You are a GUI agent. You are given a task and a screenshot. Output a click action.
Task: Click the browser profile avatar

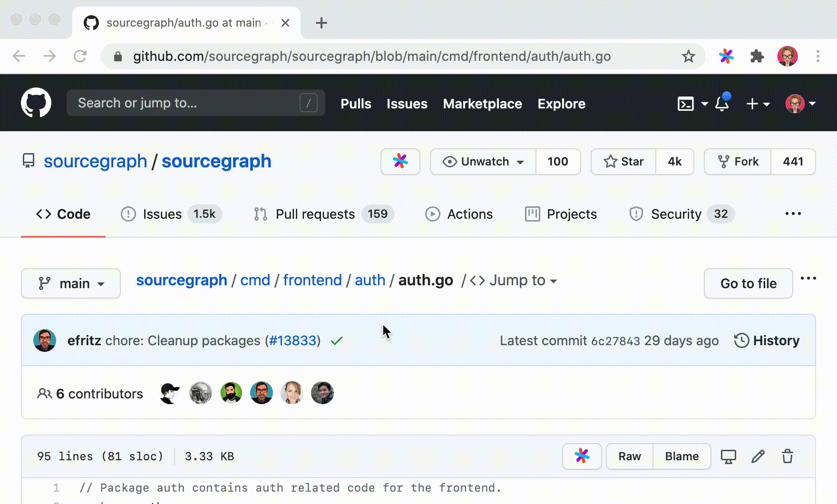pos(787,56)
